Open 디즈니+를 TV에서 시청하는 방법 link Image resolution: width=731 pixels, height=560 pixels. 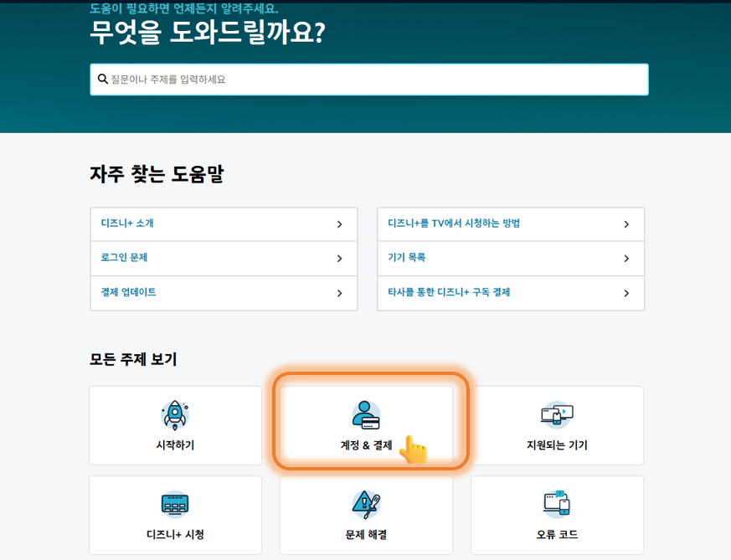pyautogui.click(x=454, y=223)
